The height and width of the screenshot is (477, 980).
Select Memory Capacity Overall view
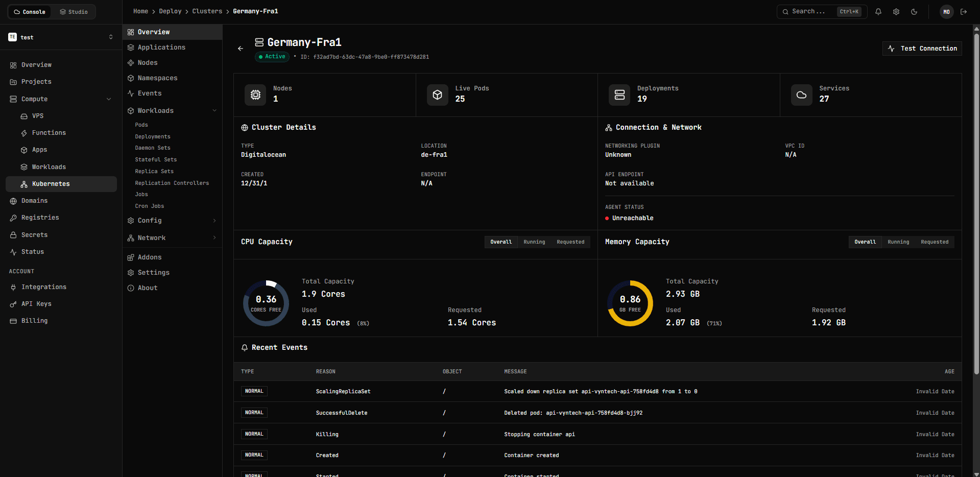pyautogui.click(x=865, y=242)
